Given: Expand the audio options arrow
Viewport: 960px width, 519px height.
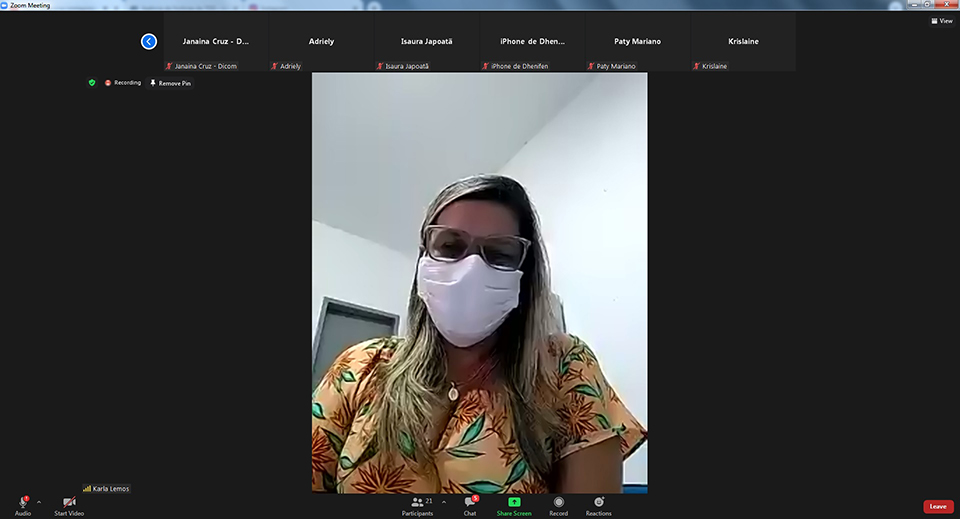Looking at the screenshot, I should coord(39,502).
